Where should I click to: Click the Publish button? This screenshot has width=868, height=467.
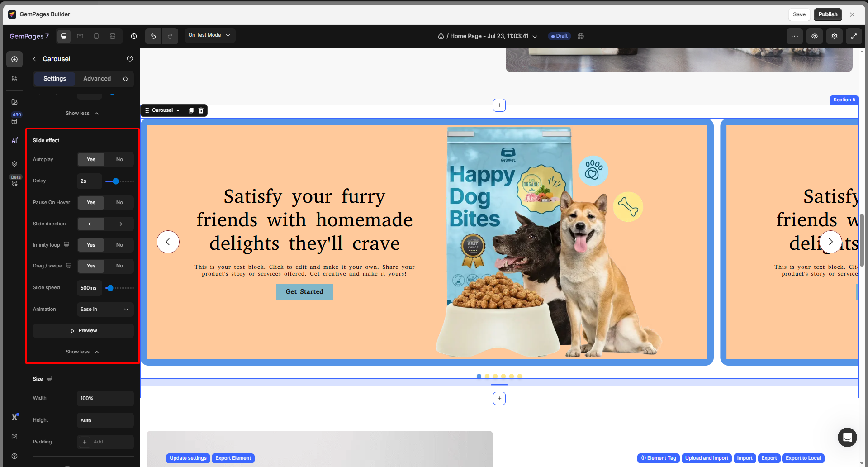click(x=827, y=14)
